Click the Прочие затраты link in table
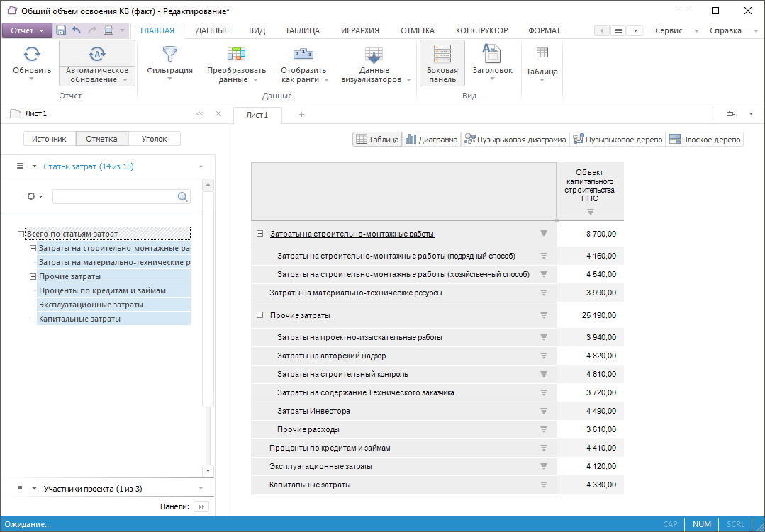 [300, 315]
